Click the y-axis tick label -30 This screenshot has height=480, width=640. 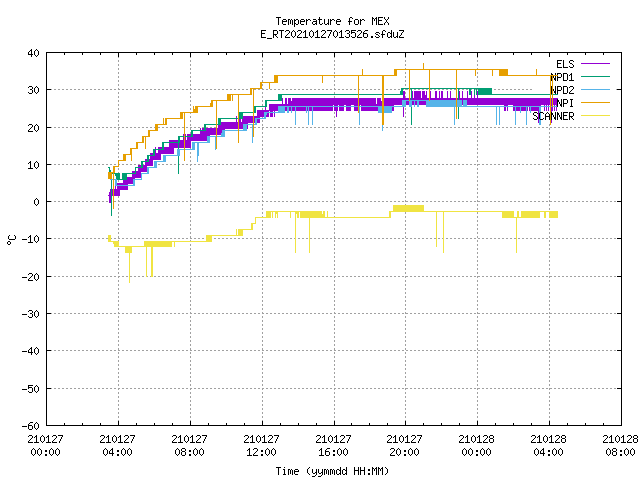pyautogui.click(x=31, y=314)
